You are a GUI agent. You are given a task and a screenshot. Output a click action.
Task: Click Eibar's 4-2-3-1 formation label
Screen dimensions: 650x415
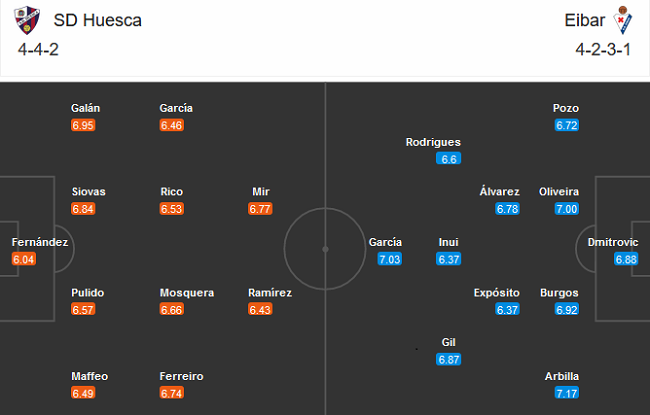click(x=602, y=48)
